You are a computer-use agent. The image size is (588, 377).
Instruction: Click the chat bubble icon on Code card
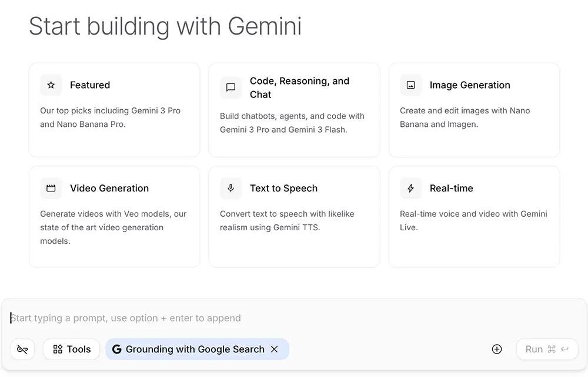230,87
